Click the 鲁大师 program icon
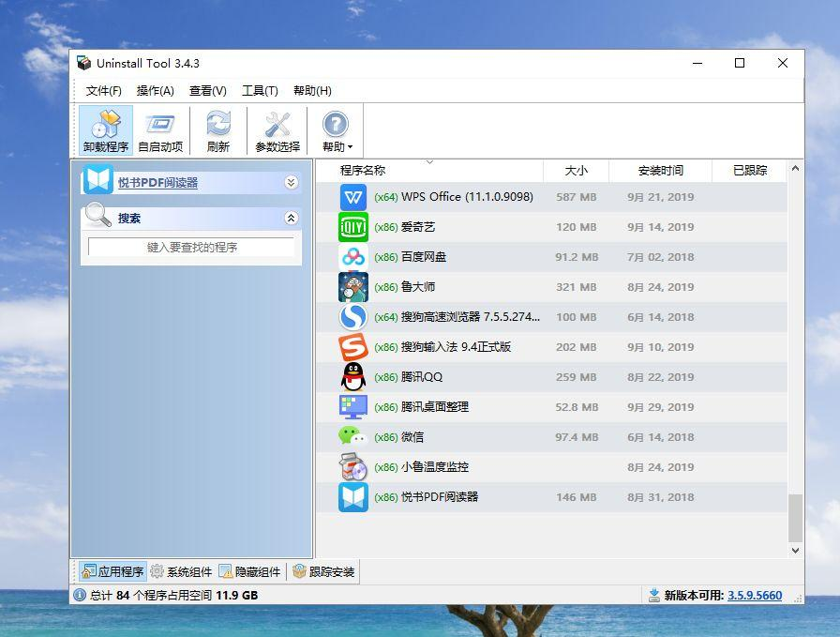840x637 pixels. pyautogui.click(x=353, y=287)
